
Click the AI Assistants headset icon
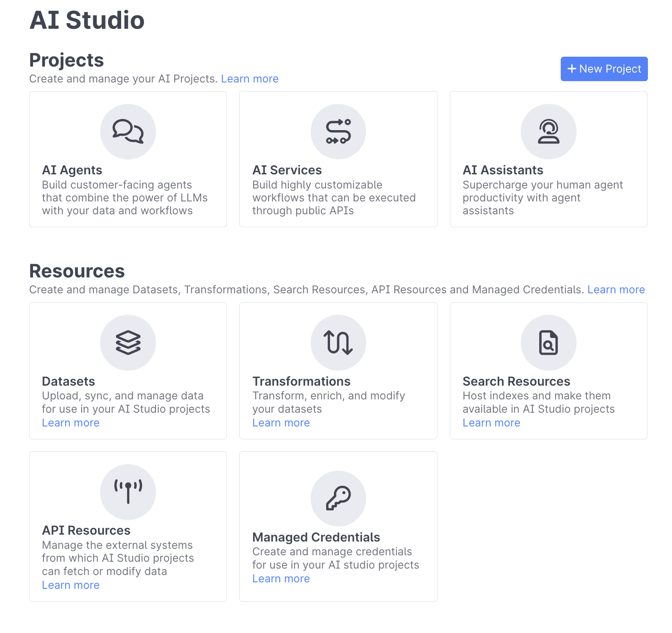pyautogui.click(x=549, y=131)
